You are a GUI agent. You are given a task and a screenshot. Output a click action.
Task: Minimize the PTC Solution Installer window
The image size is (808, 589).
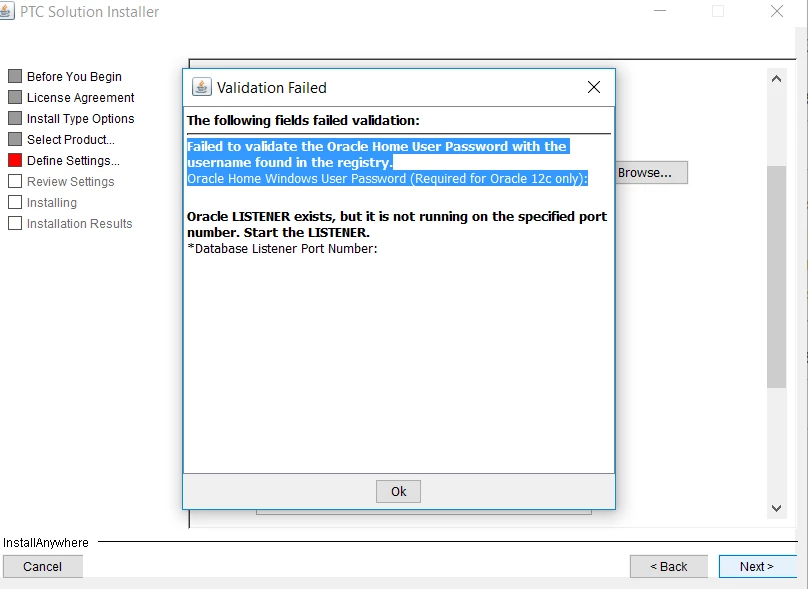point(660,11)
